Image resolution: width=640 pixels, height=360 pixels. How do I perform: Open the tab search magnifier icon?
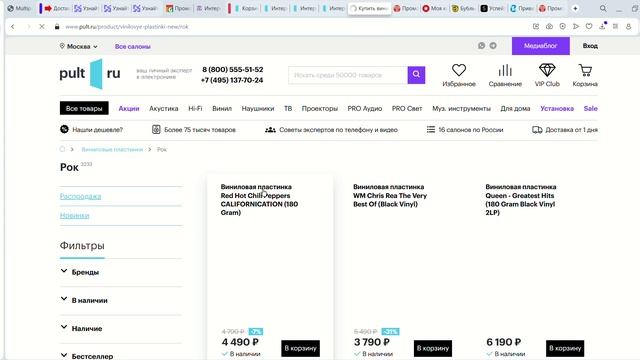pyautogui.click(x=603, y=8)
